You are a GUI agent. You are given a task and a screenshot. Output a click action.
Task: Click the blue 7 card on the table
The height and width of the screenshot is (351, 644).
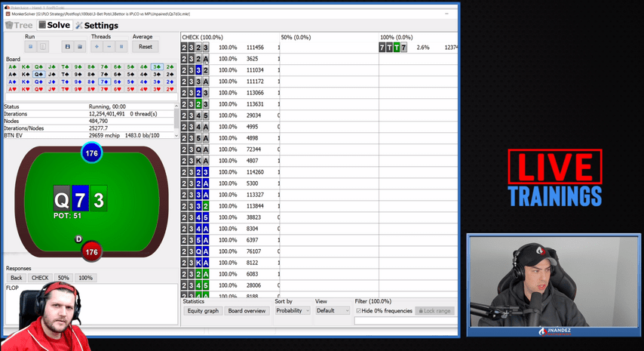point(80,198)
